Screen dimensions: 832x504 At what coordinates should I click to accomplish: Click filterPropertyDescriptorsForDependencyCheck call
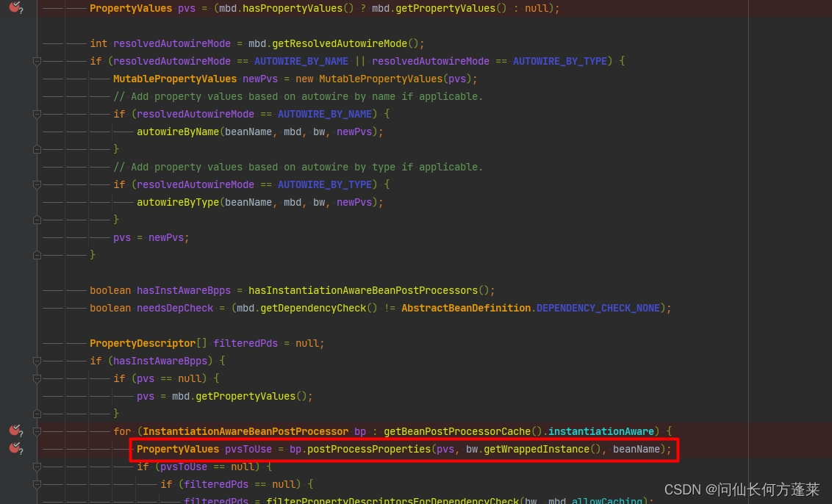pyautogui.click(x=392, y=500)
